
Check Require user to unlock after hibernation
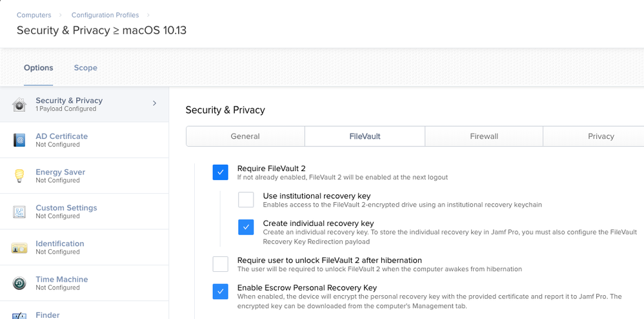(220, 264)
